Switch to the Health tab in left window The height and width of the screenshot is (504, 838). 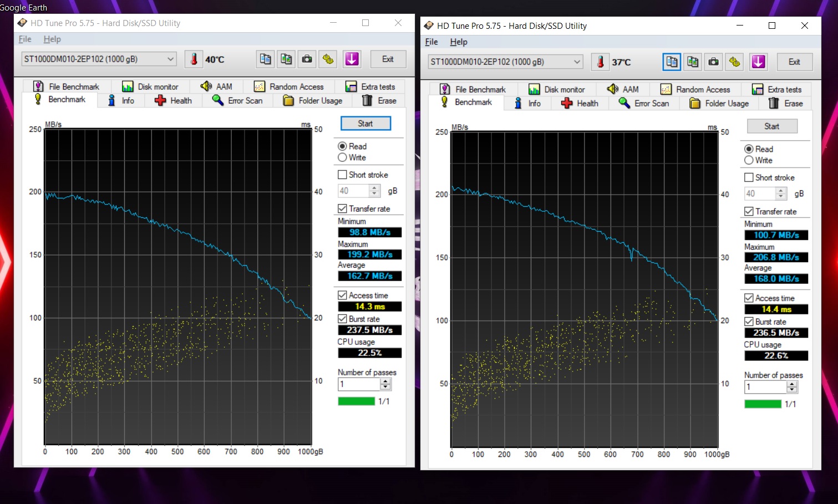174,100
